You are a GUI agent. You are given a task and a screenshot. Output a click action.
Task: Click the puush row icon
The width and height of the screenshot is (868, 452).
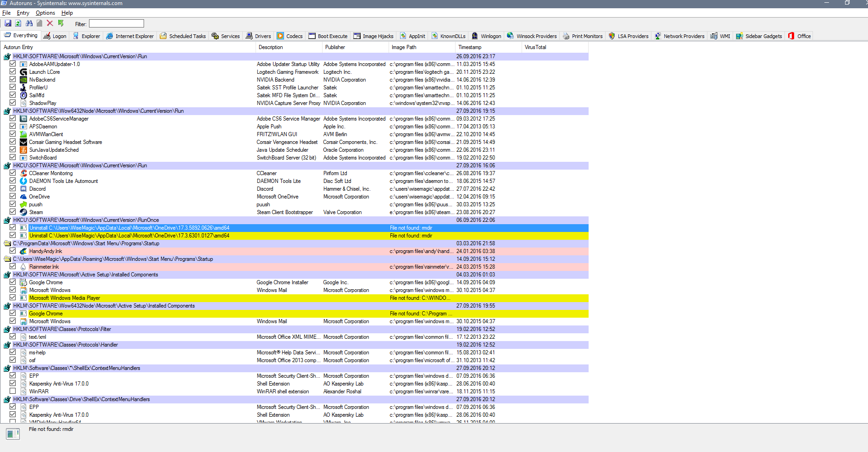pyautogui.click(x=23, y=204)
